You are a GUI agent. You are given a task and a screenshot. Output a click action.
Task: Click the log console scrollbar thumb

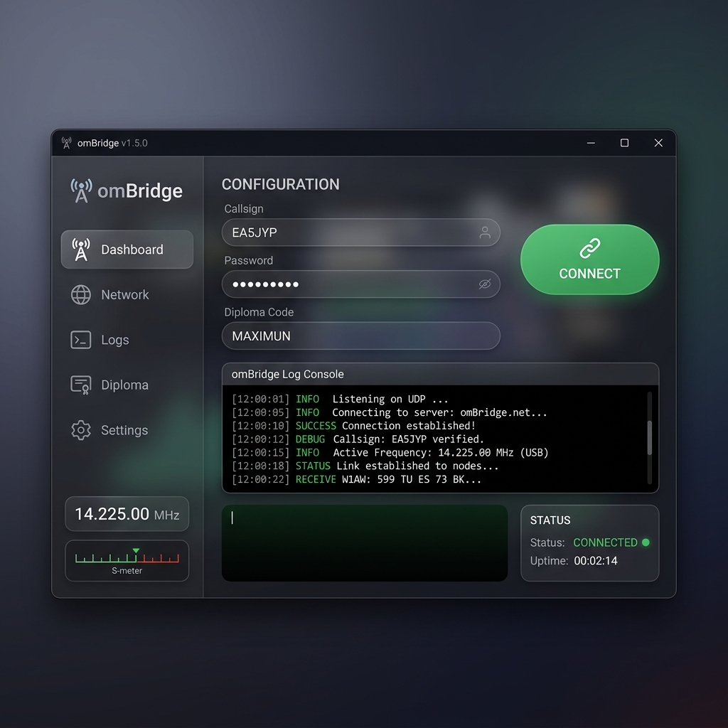(650, 437)
